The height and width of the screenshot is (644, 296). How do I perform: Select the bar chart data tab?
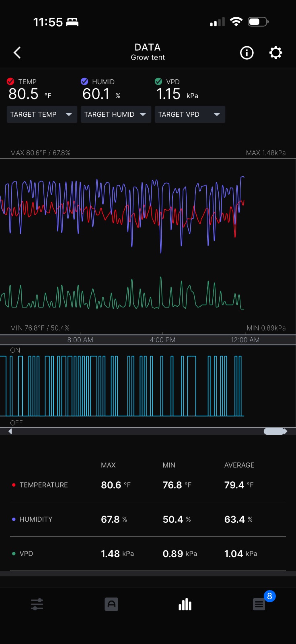point(185,604)
